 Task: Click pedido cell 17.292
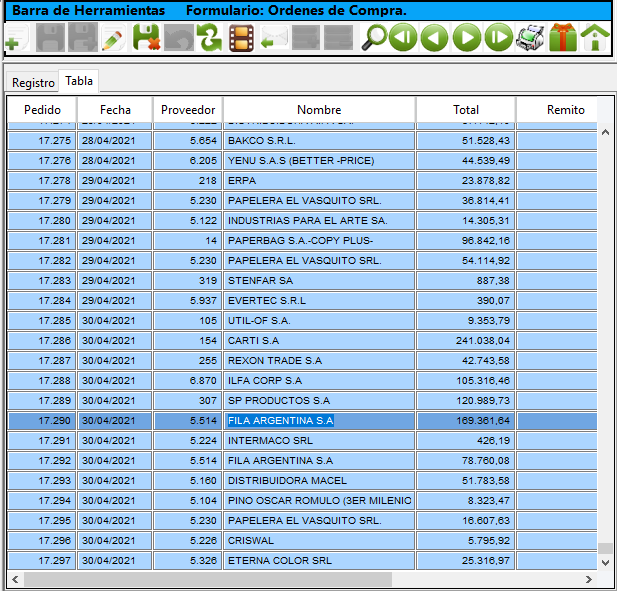tap(42, 460)
